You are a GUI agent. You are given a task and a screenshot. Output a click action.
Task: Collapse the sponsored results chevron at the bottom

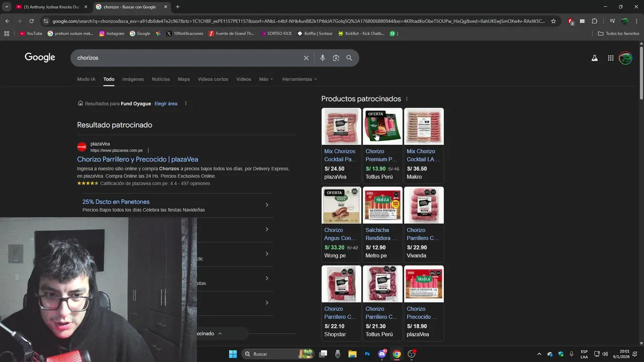coord(220,333)
